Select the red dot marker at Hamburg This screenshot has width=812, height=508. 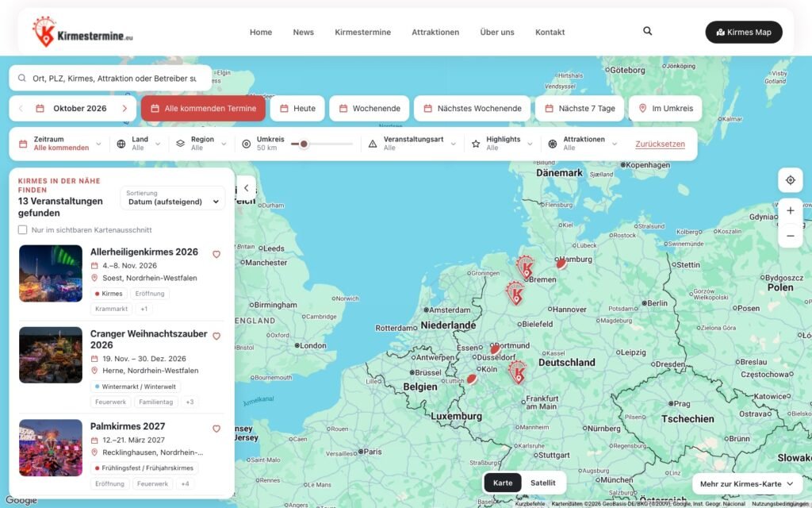[x=561, y=264]
